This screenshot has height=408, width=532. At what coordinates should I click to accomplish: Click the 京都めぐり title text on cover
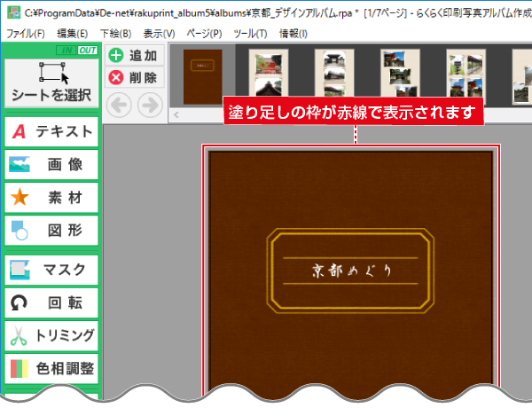(351, 271)
